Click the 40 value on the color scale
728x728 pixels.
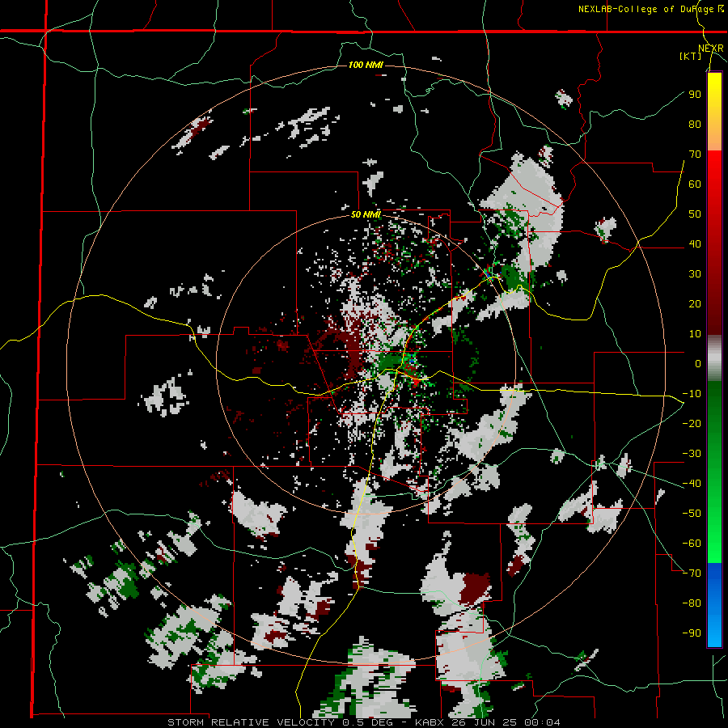[x=695, y=244]
